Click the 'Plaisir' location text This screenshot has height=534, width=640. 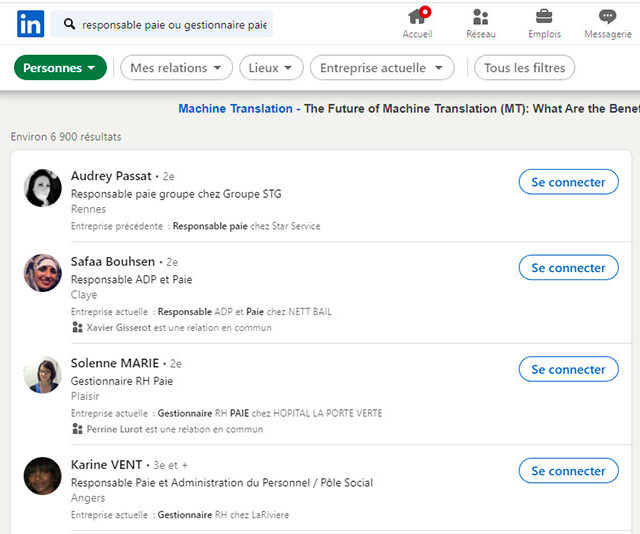pyautogui.click(x=85, y=396)
